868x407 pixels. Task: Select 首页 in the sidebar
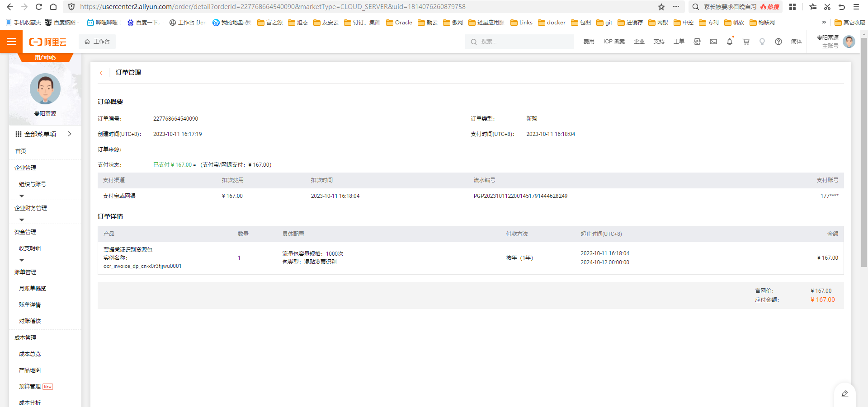[21, 151]
